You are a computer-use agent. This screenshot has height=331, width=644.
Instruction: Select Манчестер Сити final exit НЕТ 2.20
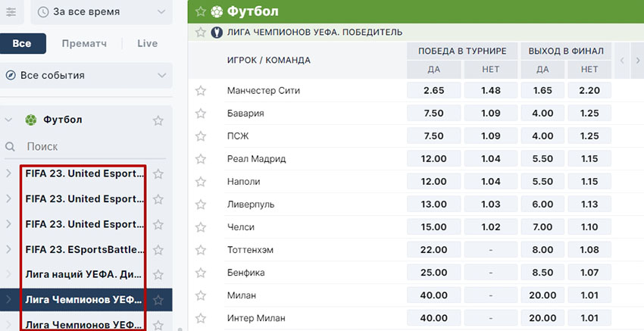tap(589, 90)
